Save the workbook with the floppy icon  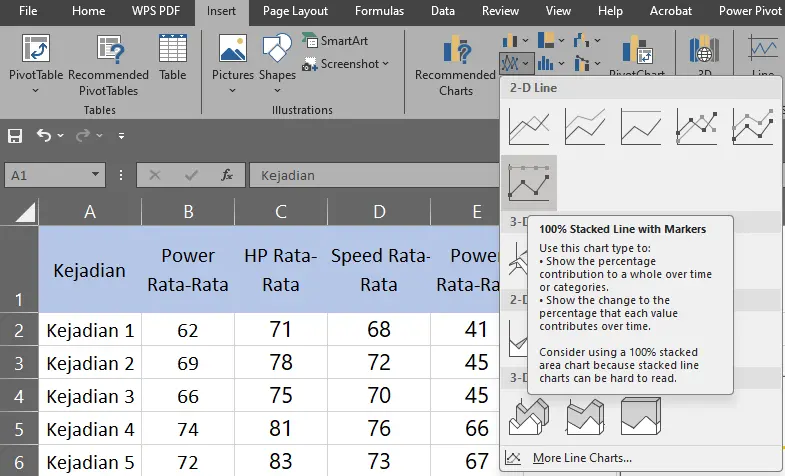coord(15,136)
